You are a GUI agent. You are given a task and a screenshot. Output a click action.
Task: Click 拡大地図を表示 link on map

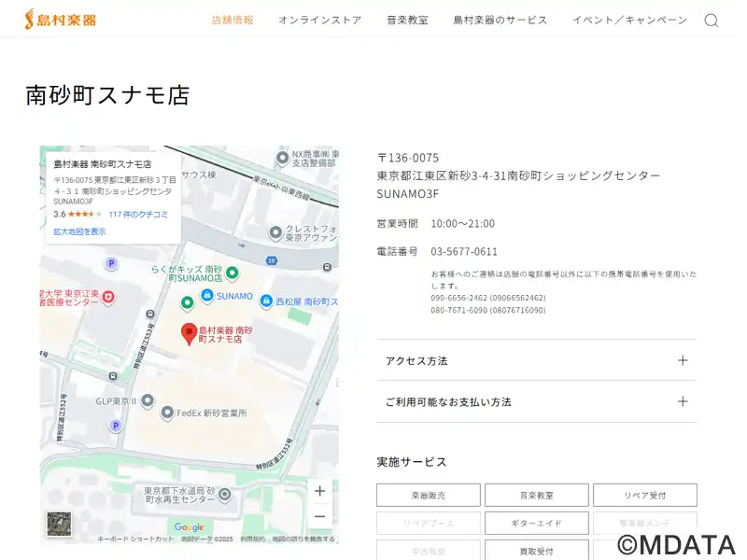tap(79, 231)
